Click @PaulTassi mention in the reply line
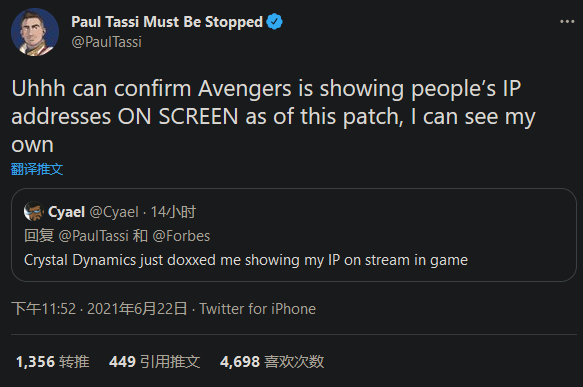Screen dimensions: 583x387 click(x=93, y=236)
